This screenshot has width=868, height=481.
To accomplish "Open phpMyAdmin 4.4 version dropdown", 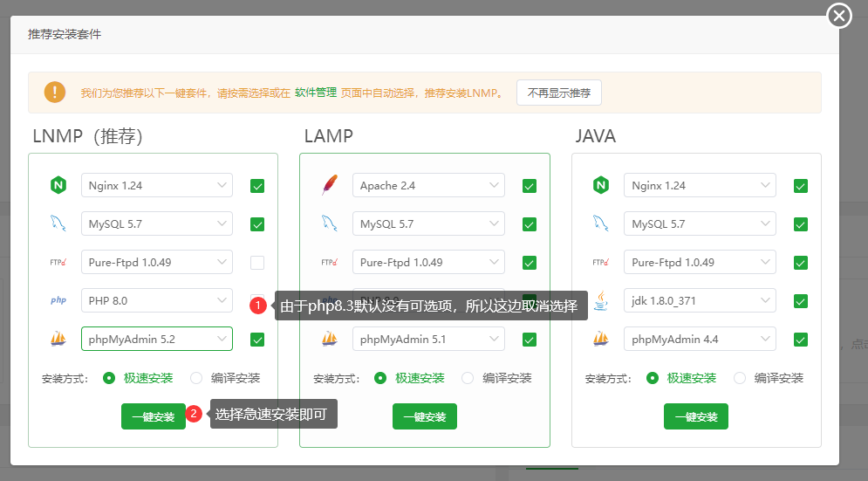I will coord(700,339).
